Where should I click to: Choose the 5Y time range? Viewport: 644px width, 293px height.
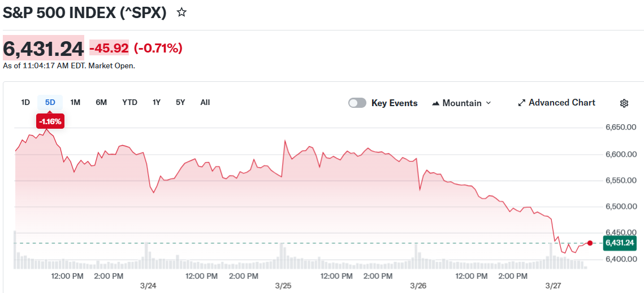tap(180, 102)
